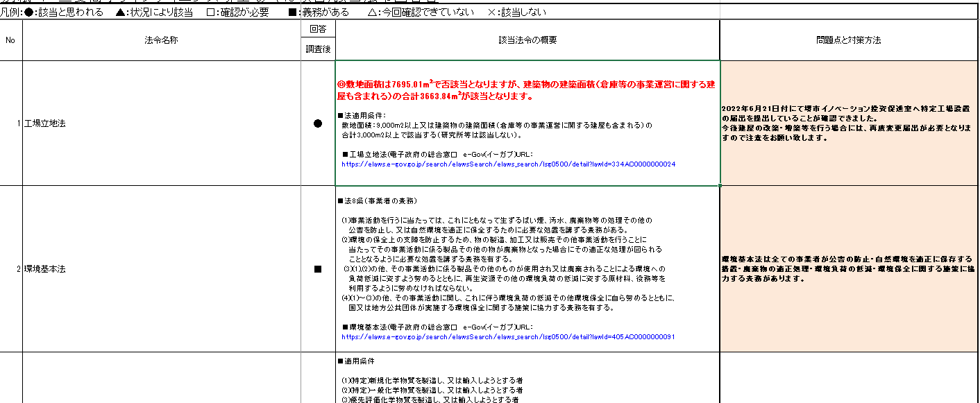Click the number 2 cell in the No column
The height and width of the screenshot is (403, 980).
tap(10, 268)
